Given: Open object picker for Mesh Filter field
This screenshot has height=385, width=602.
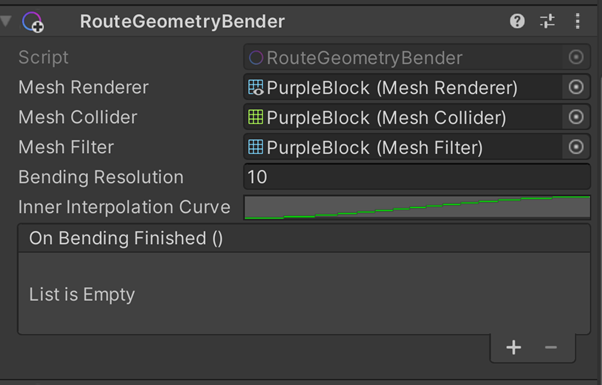Looking at the screenshot, I should tap(576, 147).
